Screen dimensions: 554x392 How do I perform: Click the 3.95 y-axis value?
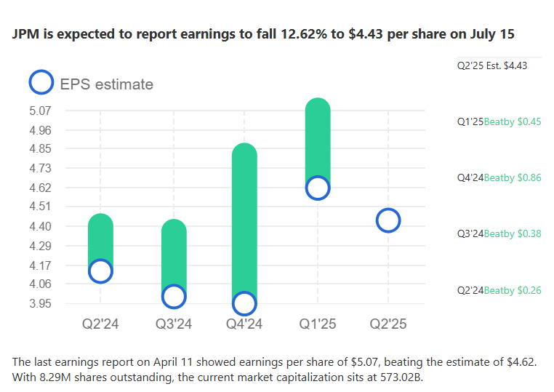pos(40,303)
